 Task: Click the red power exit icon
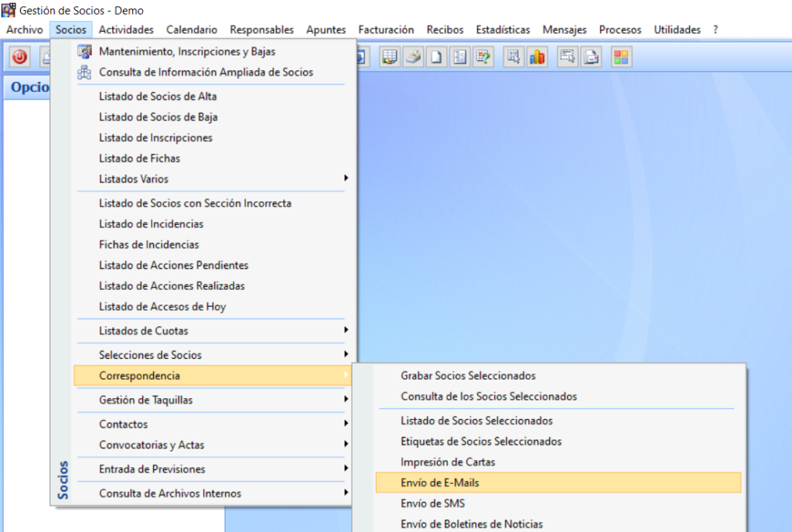(x=19, y=57)
